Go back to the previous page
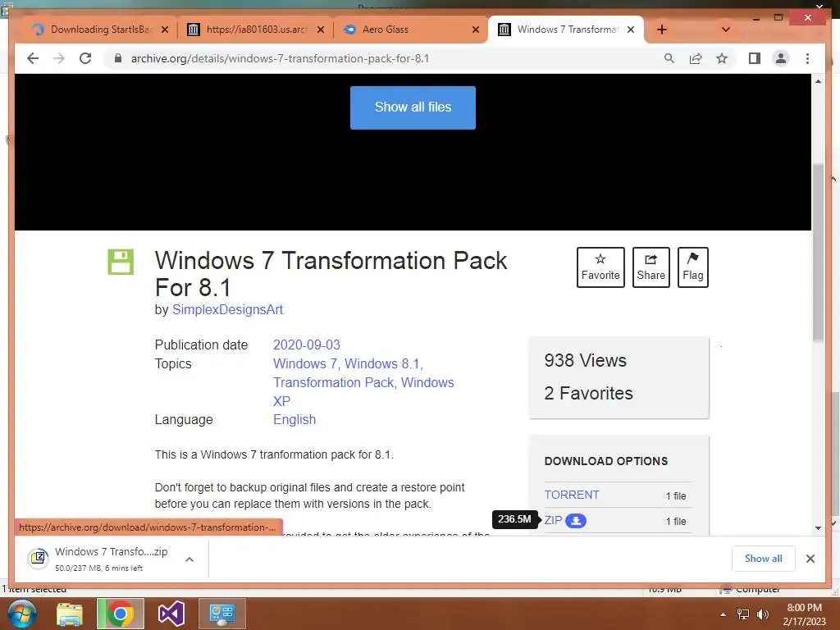Screen dimensions: 840x630 pyautogui.click(x=33, y=58)
